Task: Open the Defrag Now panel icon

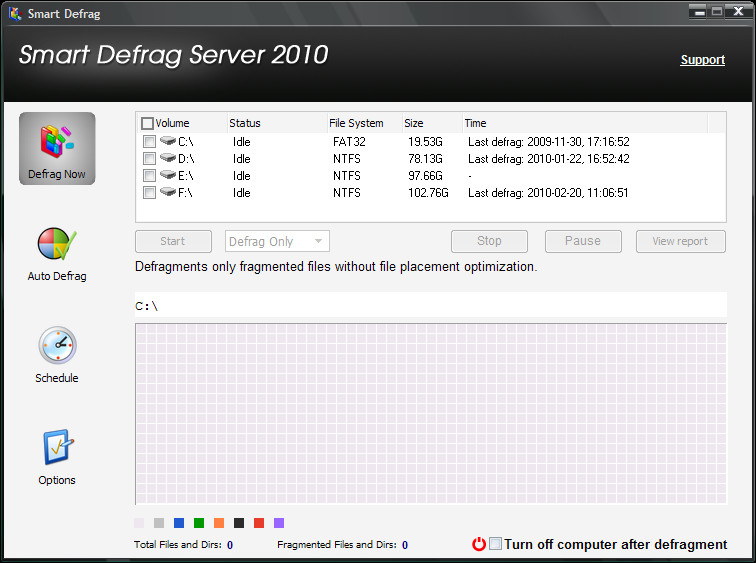Action: (57, 141)
